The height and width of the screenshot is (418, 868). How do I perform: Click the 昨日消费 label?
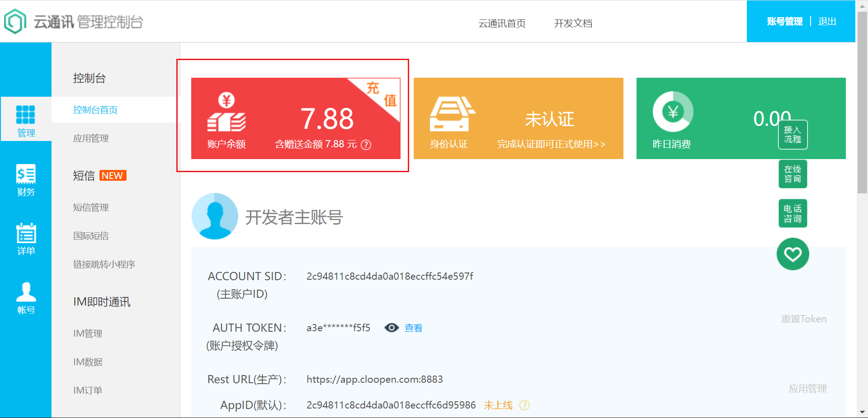(x=671, y=144)
